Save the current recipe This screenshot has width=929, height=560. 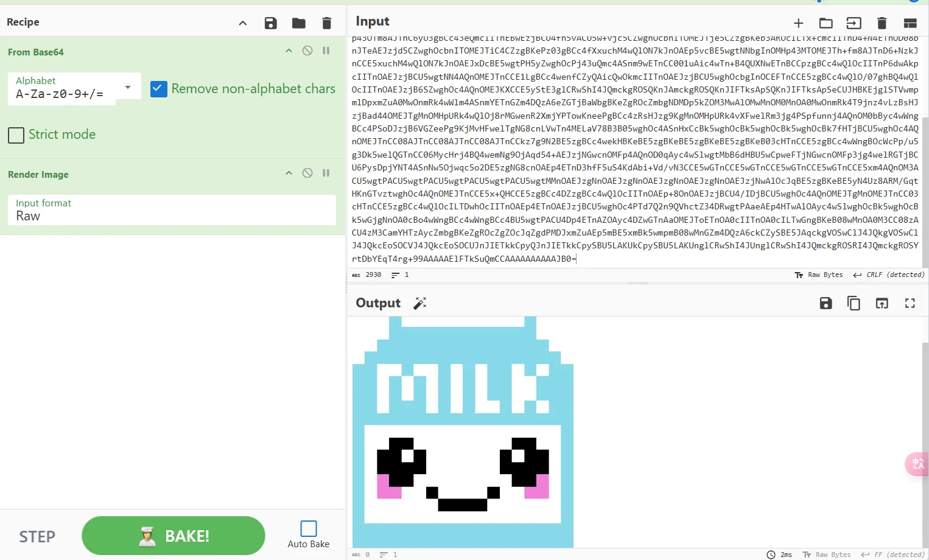tap(271, 23)
